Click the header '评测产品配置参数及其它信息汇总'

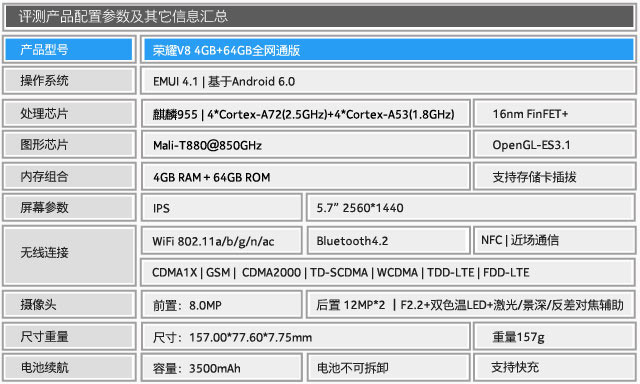[x=320, y=17]
